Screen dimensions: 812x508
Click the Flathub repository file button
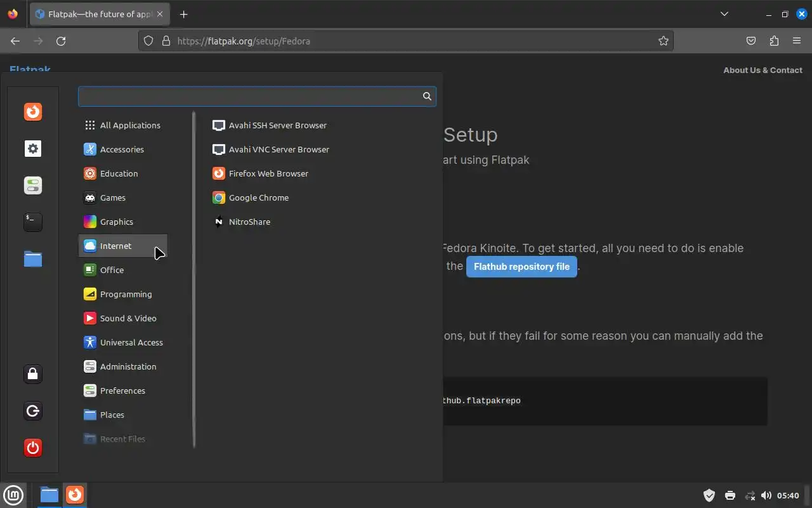(521, 267)
